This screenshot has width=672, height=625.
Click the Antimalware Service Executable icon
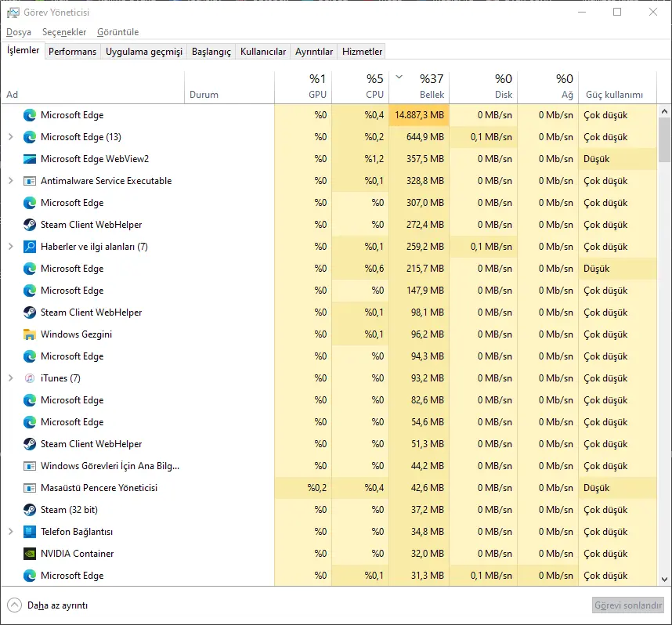pyautogui.click(x=30, y=181)
